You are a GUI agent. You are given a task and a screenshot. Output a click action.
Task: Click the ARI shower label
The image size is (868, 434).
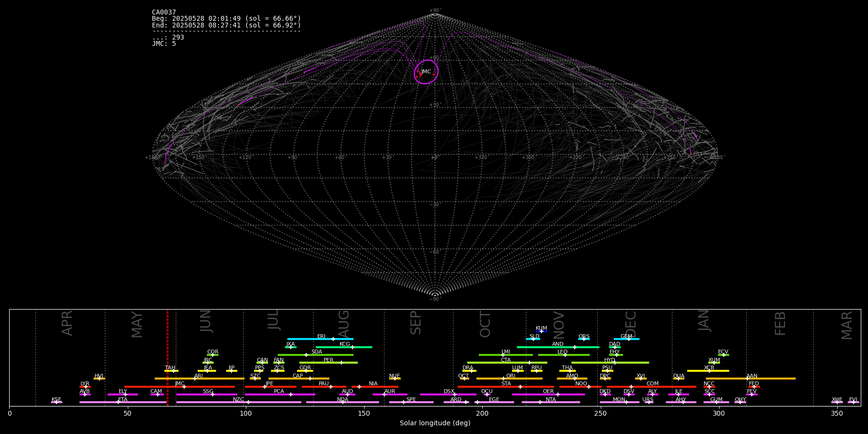[198, 376]
